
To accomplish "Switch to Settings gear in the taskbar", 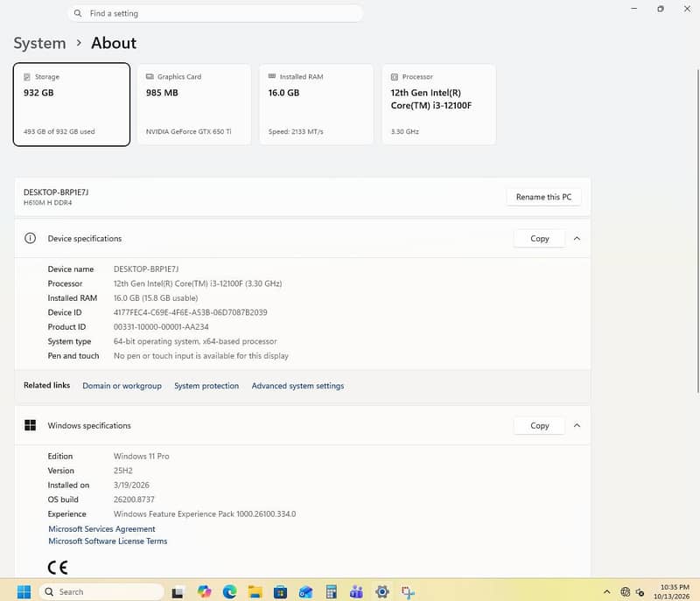I will (x=382, y=591).
